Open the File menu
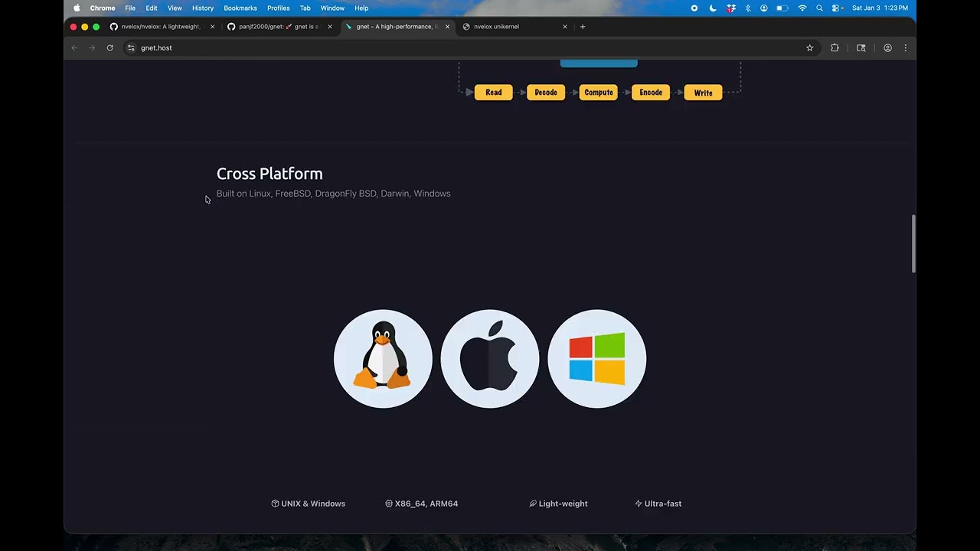This screenshot has width=980, height=551. click(x=130, y=8)
